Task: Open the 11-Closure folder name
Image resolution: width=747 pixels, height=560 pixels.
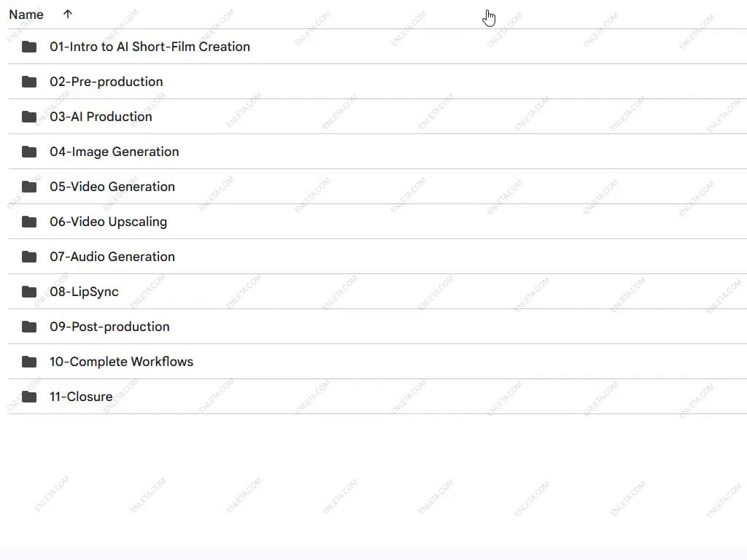Action: [81, 397]
